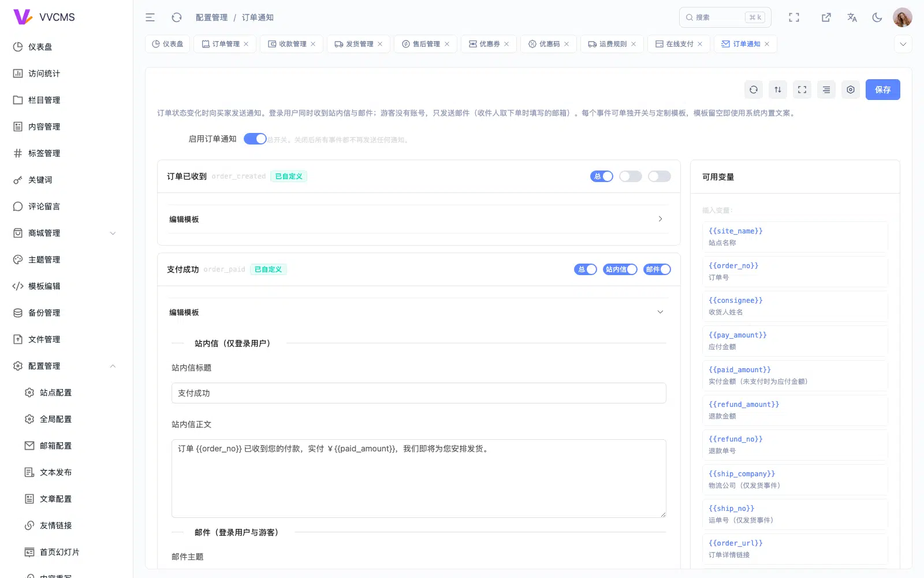Save the configuration with 保存
The height and width of the screenshot is (578, 924).
pos(882,90)
